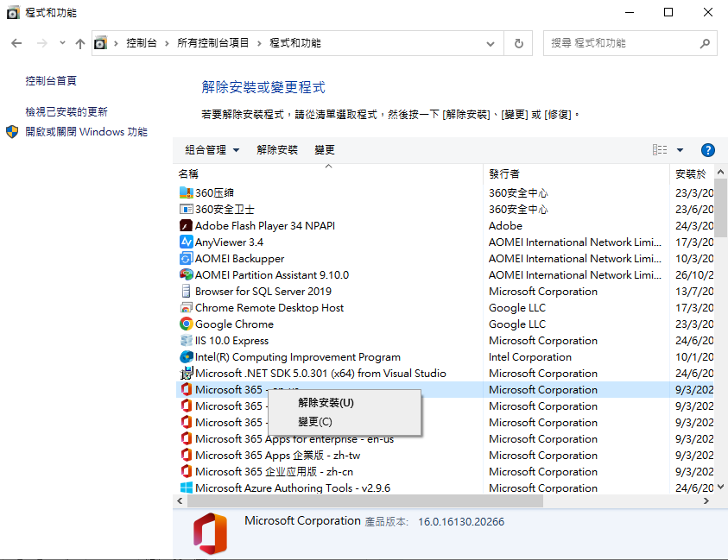This screenshot has width=728, height=560.
Task: Choose 解除安裝(U) in the context menu
Action: tap(345, 403)
